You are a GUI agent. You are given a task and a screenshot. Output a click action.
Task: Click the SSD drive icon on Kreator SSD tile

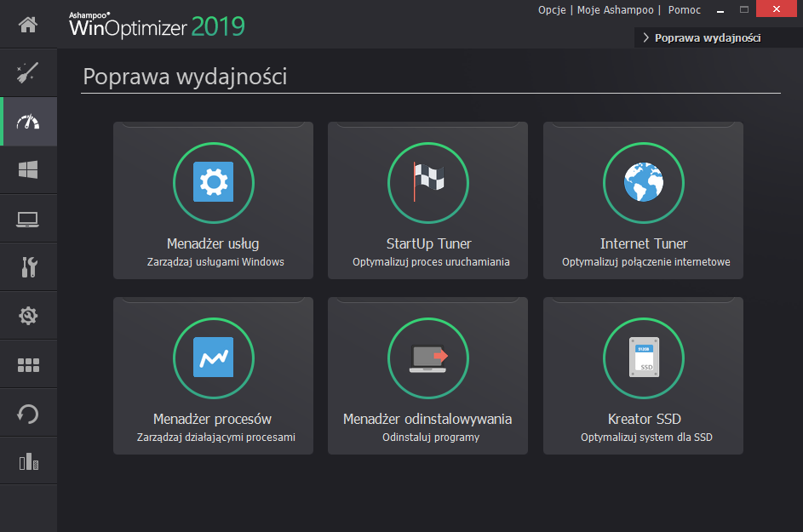644,358
